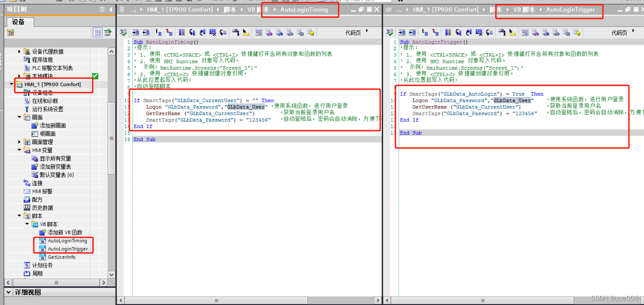Screen dimensions: 644x305
Task: Click the AutoLoginTiming editor horizontal scrollbar thumb
Action: (x=217, y=300)
